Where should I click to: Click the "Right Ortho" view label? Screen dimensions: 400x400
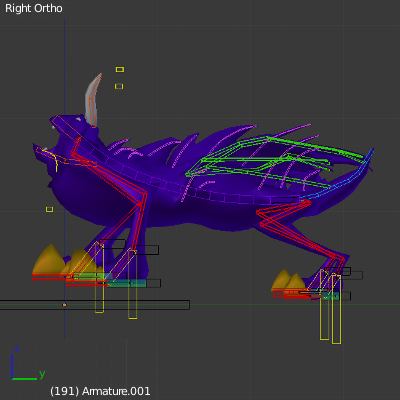pos(34,8)
